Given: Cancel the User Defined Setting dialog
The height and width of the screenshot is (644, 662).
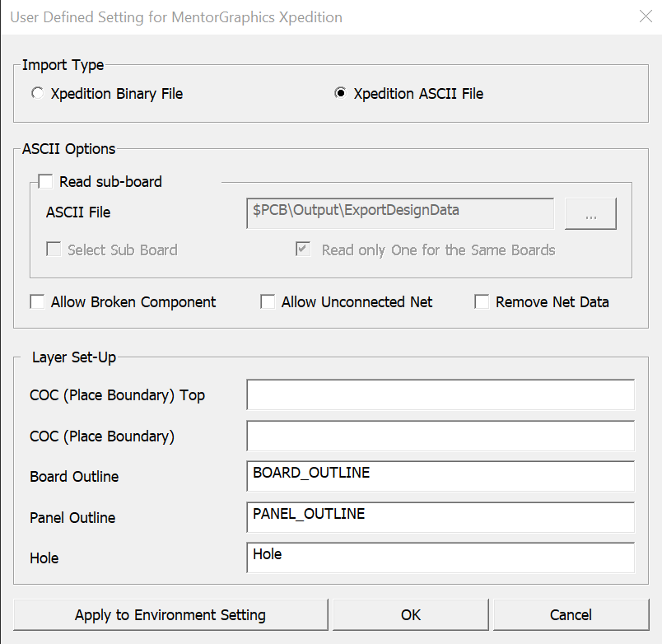Looking at the screenshot, I should tap(571, 615).
